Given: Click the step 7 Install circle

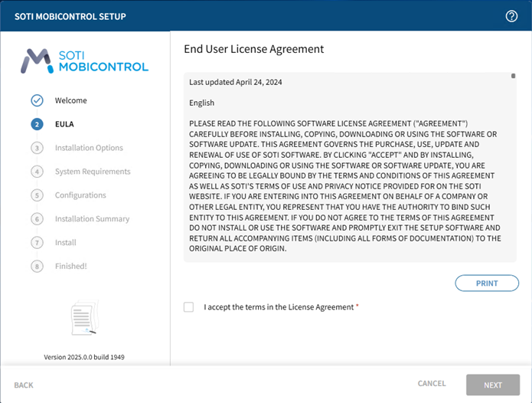Looking at the screenshot, I should [37, 243].
